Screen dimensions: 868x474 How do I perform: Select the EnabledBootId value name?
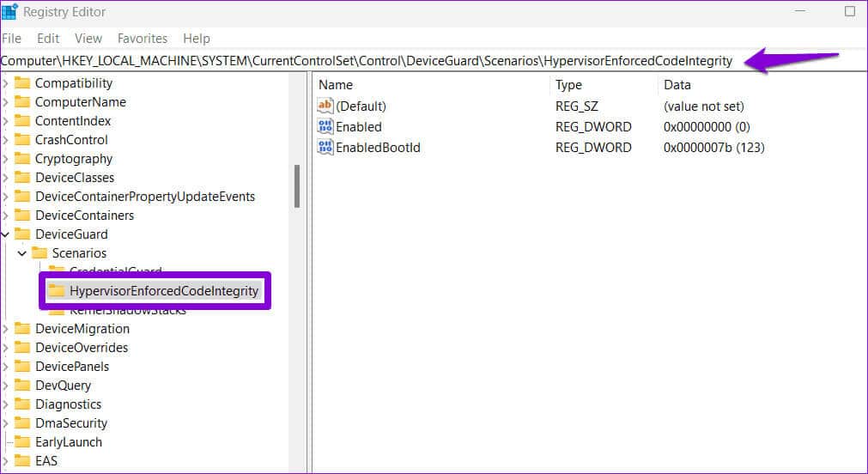378,148
